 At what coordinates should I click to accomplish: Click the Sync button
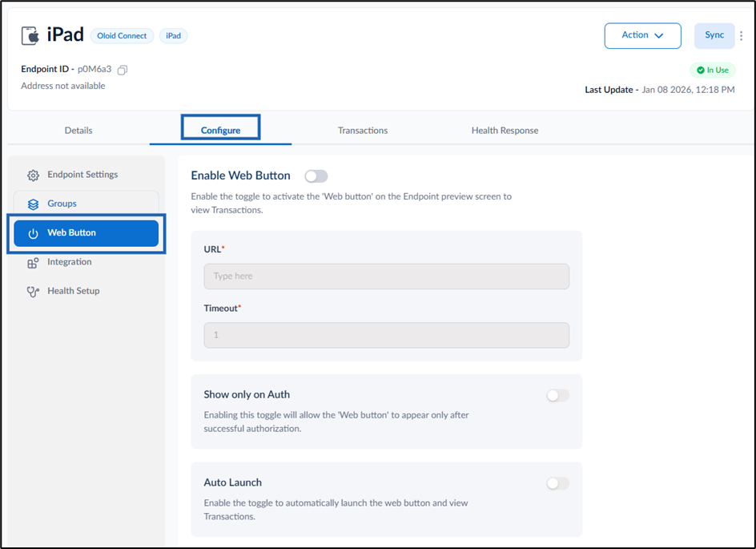714,36
